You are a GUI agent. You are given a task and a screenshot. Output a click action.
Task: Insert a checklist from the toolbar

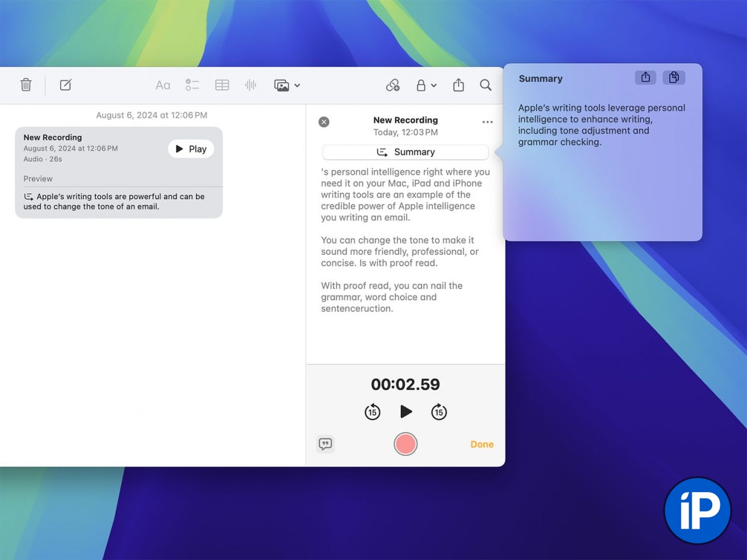pyautogui.click(x=192, y=85)
